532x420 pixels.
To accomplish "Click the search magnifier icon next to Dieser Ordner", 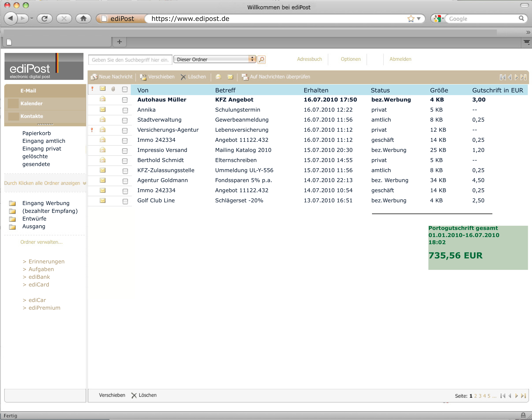I will point(262,60).
